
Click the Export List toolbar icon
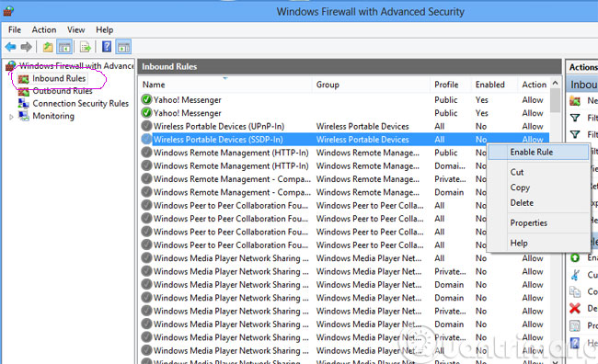coord(86,47)
